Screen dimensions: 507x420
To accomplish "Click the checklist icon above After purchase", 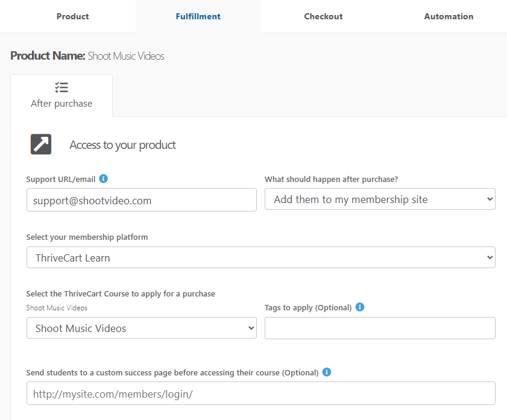I will (61, 87).
